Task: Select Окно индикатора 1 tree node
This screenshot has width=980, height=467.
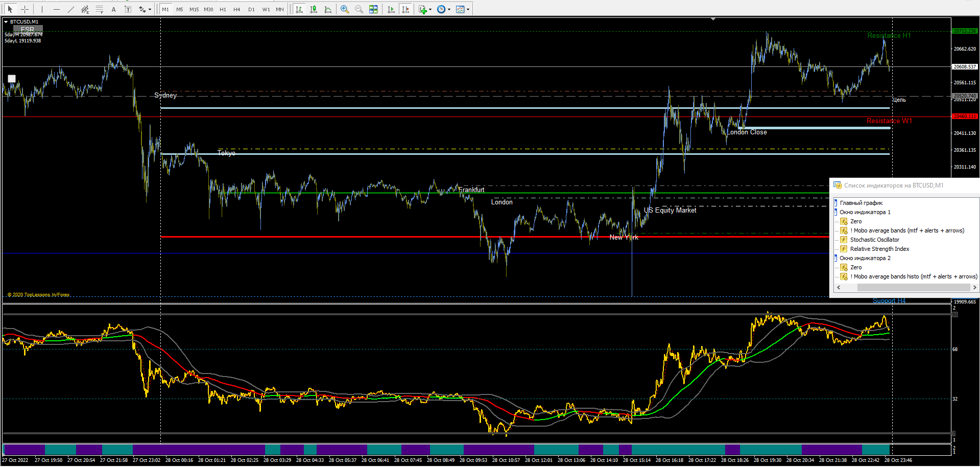Action: (865, 212)
